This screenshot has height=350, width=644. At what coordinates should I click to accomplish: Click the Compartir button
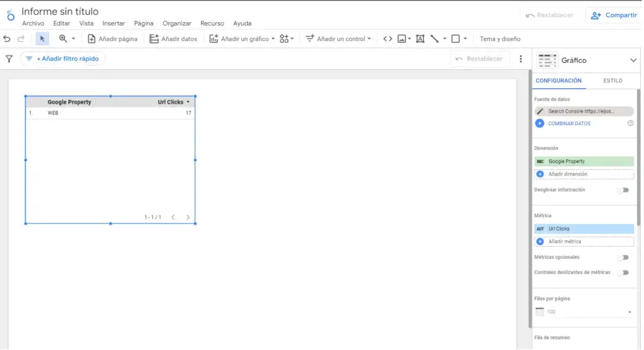pos(614,15)
